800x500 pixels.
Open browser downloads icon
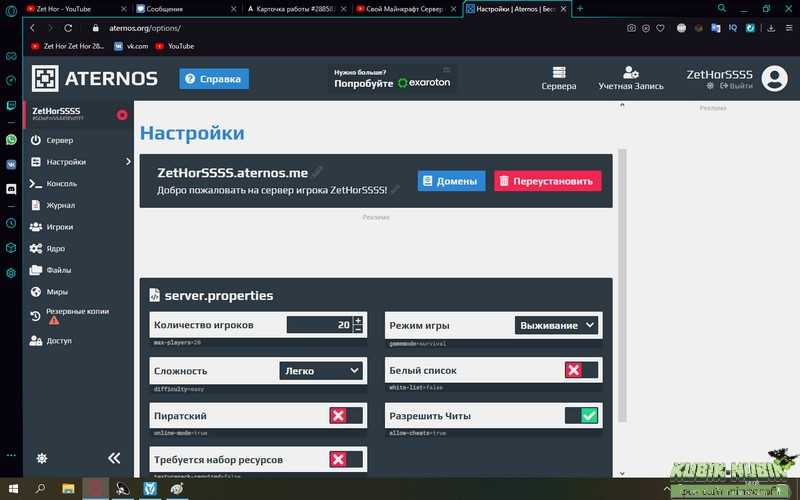click(x=771, y=28)
